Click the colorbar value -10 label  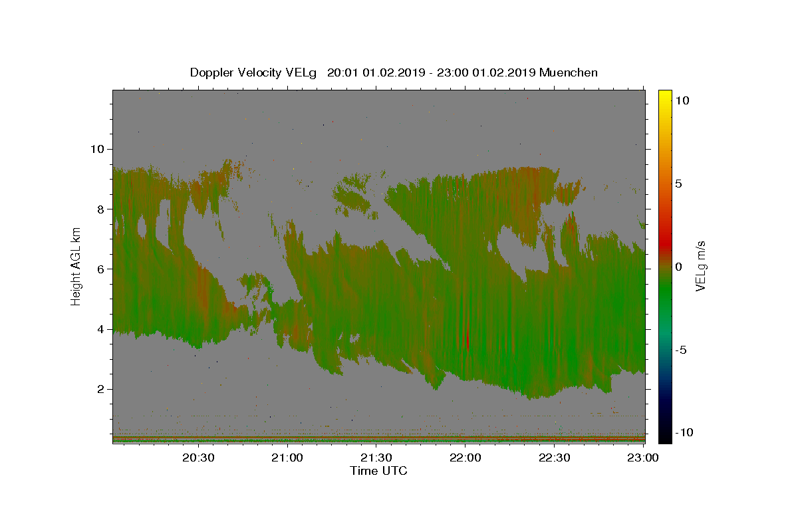(683, 432)
